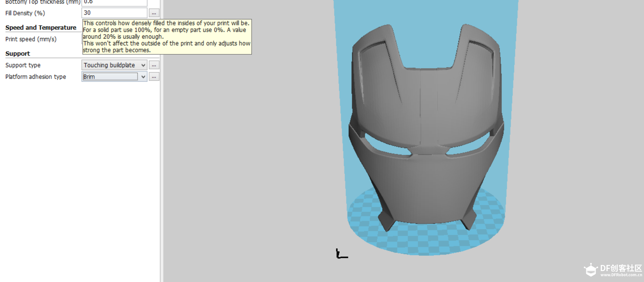Open the Platform adhesion type dropdown
This screenshot has width=644, height=282.
[114, 77]
